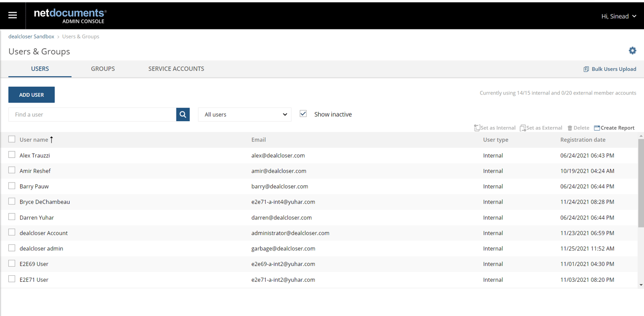Select Bryce DeChambeau's checkbox

click(12, 201)
